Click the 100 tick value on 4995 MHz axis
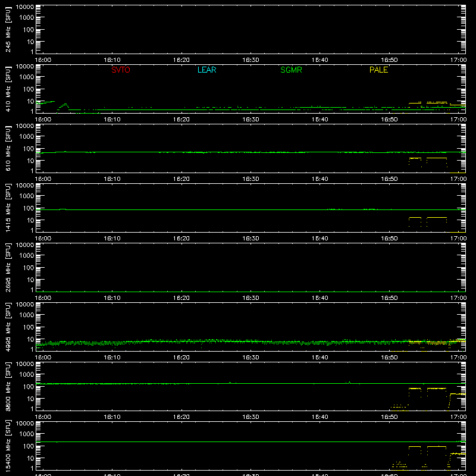 pos(29,327)
